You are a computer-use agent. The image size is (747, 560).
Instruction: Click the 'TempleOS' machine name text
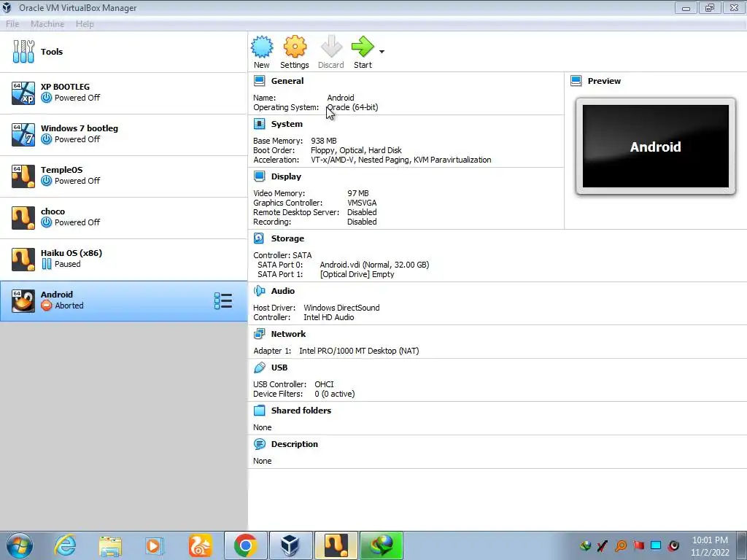[61, 169]
